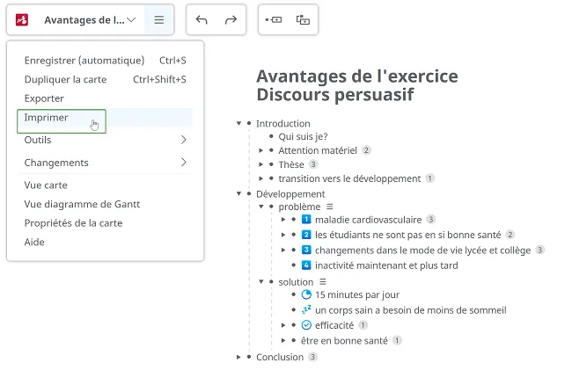Image resolution: width=572 pixels, height=392 pixels.
Task: Click the red MindManager app logo
Action: [22, 19]
